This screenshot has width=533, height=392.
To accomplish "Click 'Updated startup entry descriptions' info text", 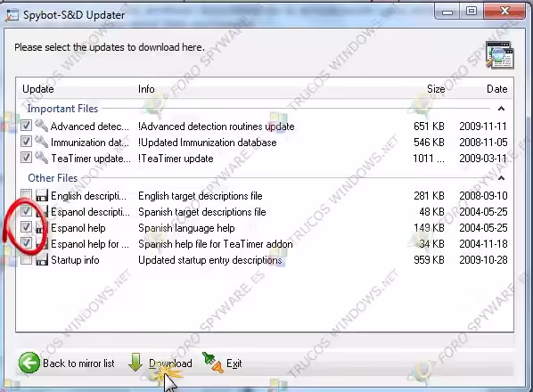I will pos(210,260).
